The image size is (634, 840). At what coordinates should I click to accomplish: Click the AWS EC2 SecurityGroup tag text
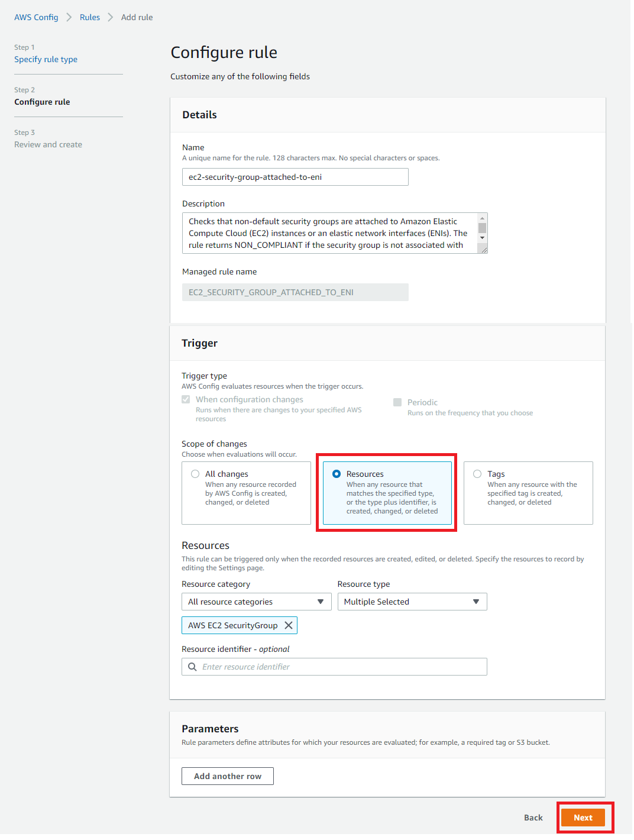(x=232, y=625)
